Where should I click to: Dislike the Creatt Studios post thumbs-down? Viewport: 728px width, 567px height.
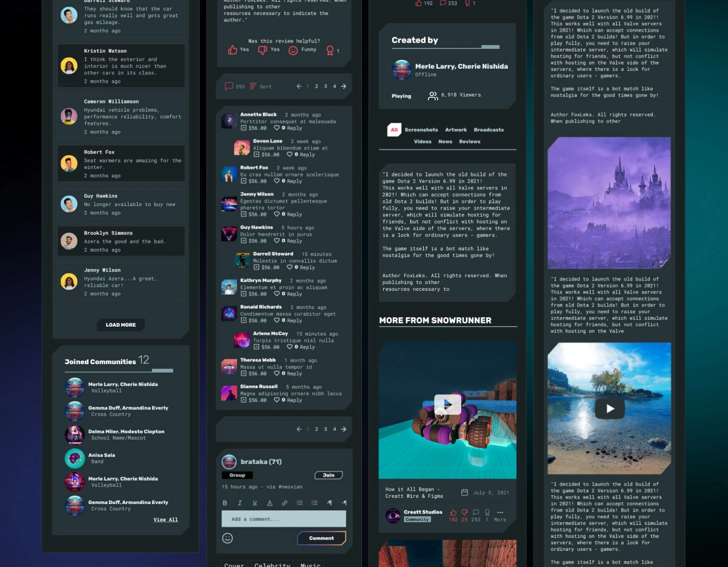(x=464, y=512)
